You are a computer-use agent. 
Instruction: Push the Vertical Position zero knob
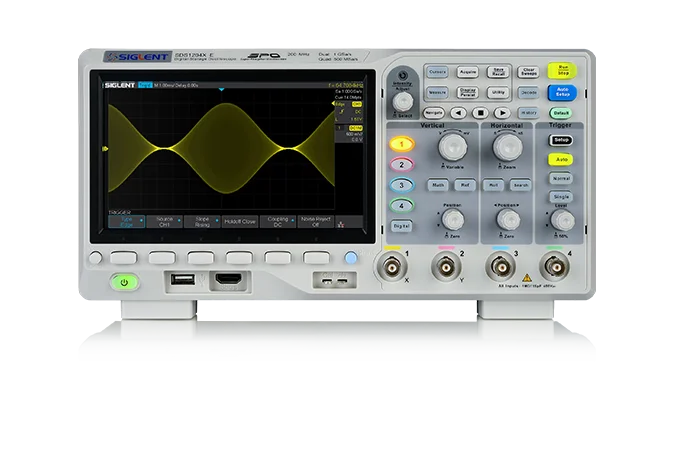pyautogui.click(x=453, y=220)
